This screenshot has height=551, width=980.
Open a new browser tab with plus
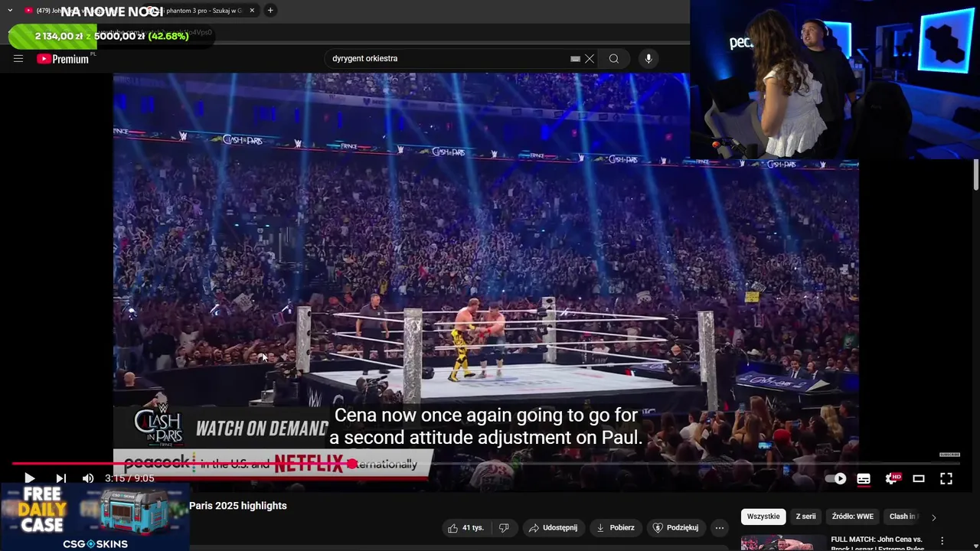click(x=270, y=11)
